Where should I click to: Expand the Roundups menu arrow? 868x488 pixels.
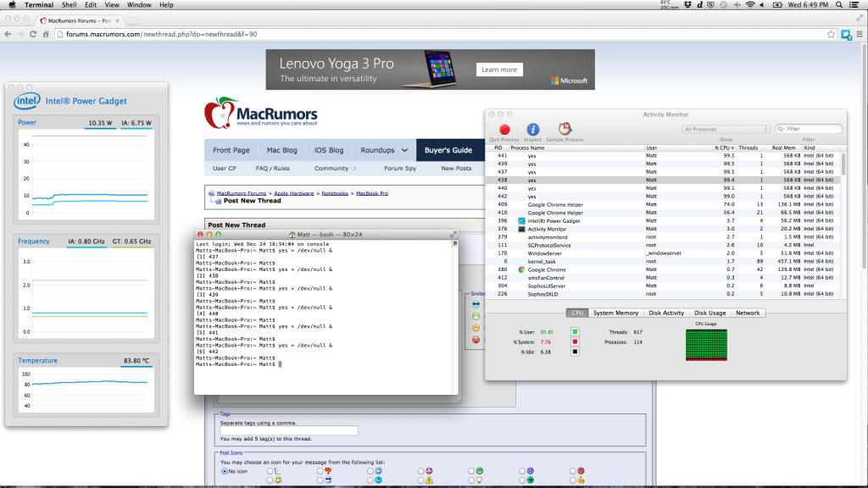pos(404,151)
